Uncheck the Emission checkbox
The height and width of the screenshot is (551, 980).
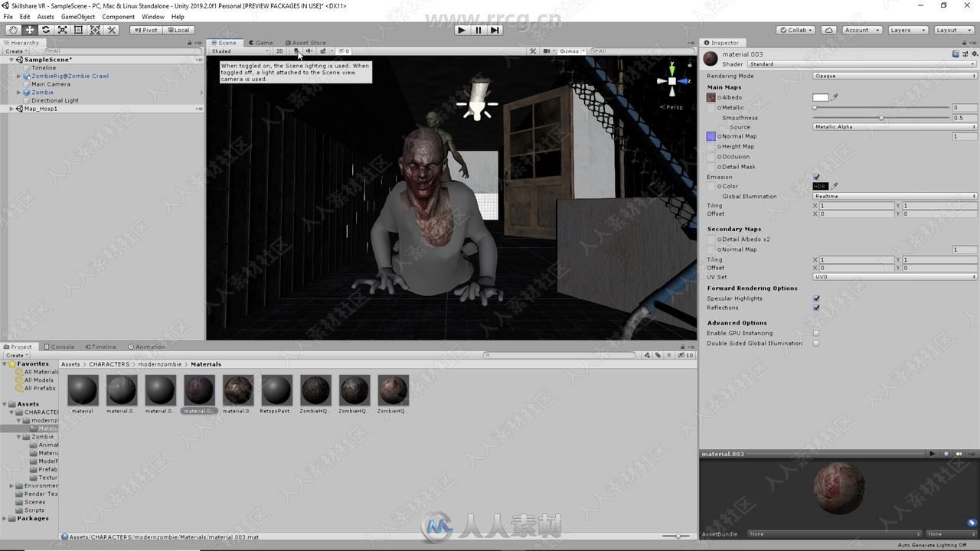[816, 177]
